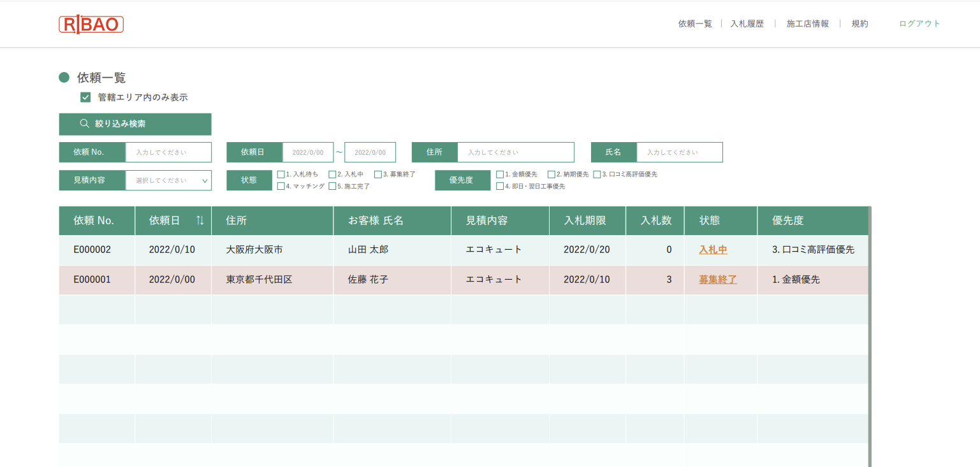The image size is (980, 467).
Task: Enable the 2. 入札中 status filter
Action: point(332,174)
